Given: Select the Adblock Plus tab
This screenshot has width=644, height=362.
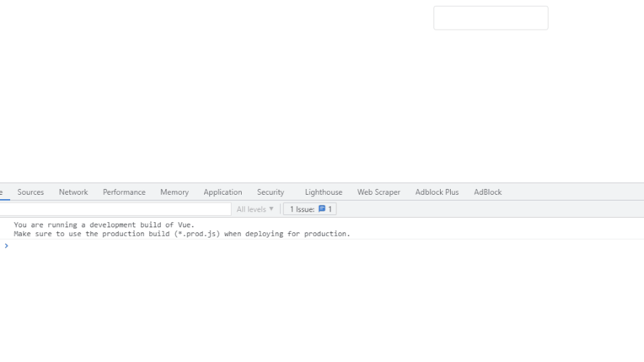Looking at the screenshot, I should (x=437, y=192).
